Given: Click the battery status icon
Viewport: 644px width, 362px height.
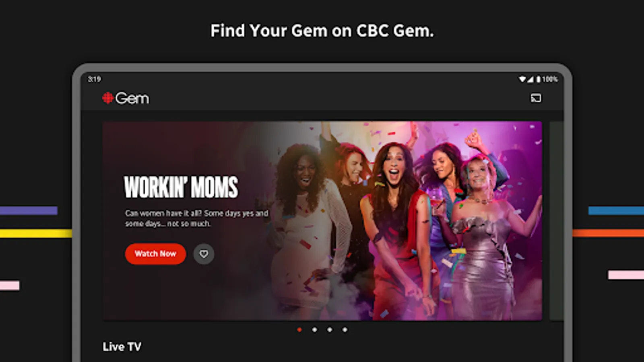Looking at the screenshot, I should click(x=538, y=79).
